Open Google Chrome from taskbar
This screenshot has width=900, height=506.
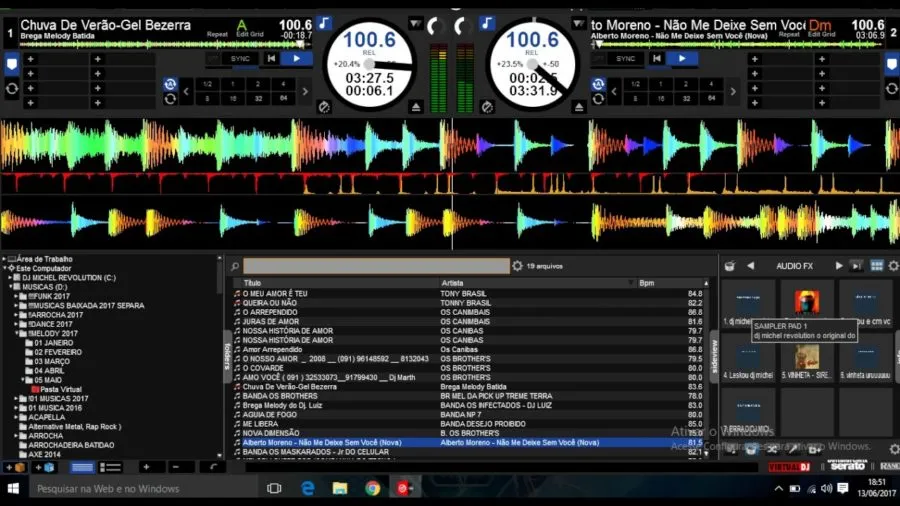[373, 488]
